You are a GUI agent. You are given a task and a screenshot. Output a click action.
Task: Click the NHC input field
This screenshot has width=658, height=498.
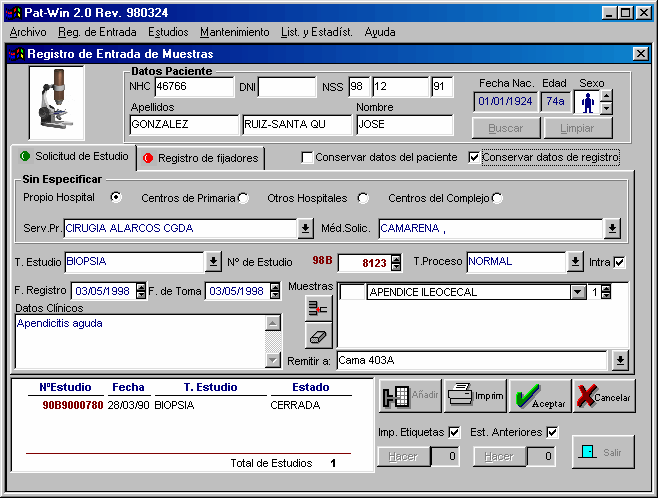pyautogui.click(x=193, y=88)
